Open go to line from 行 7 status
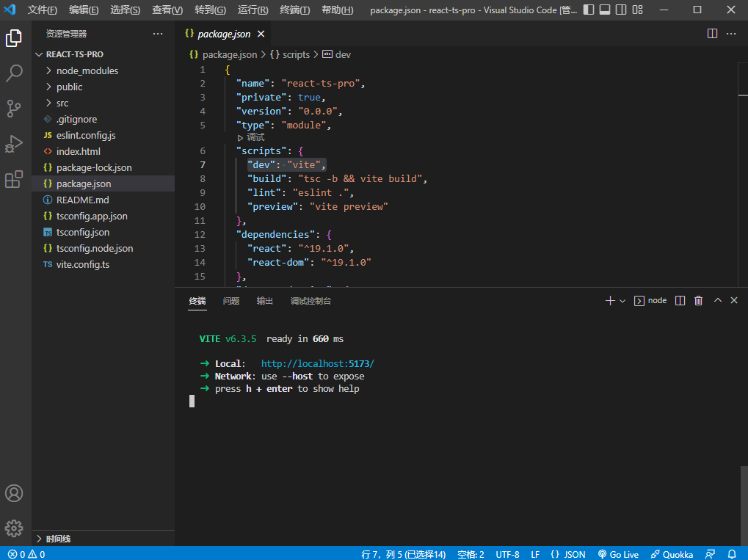Image resolution: width=748 pixels, height=560 pixels. pyautogui.click(x=404, y=554)
